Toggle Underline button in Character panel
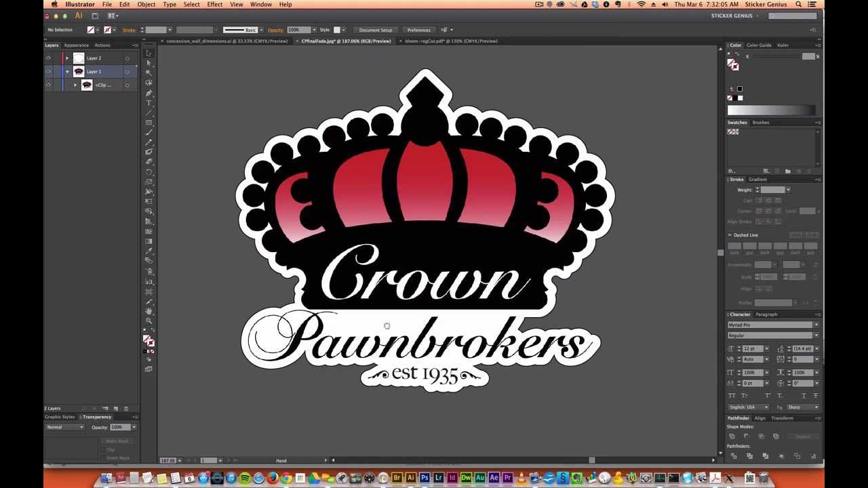868x488 pixels. point(804,395)
